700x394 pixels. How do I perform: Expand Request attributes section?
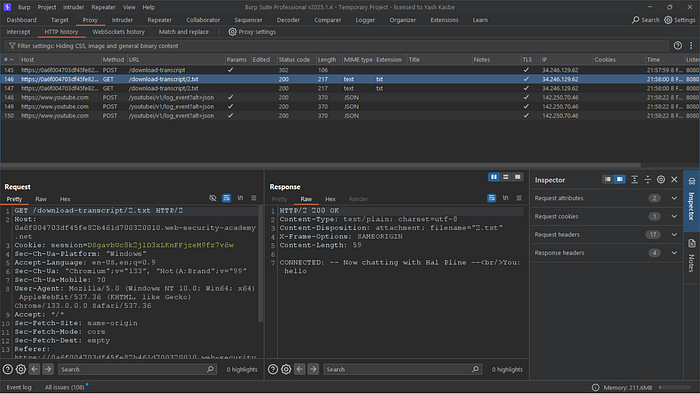674,198
